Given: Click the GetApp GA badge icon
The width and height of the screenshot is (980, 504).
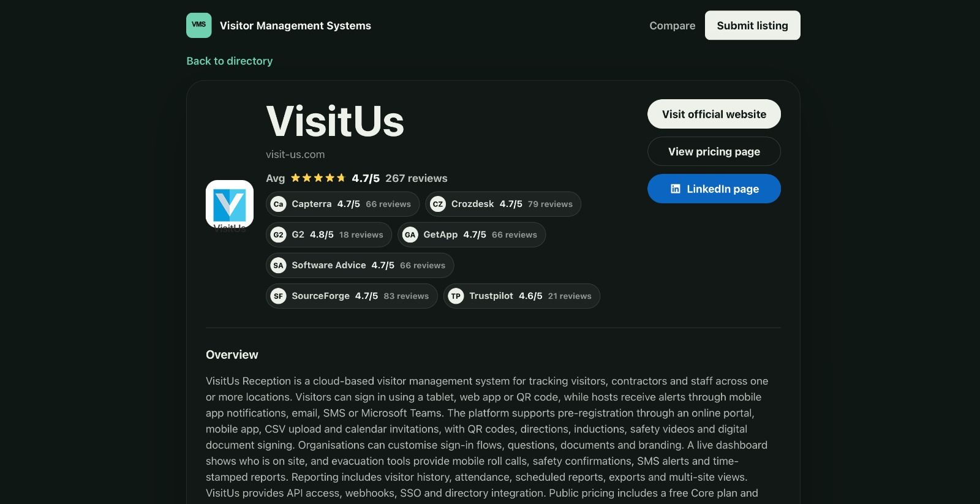Looking at the screenshot, I should 410,235.
